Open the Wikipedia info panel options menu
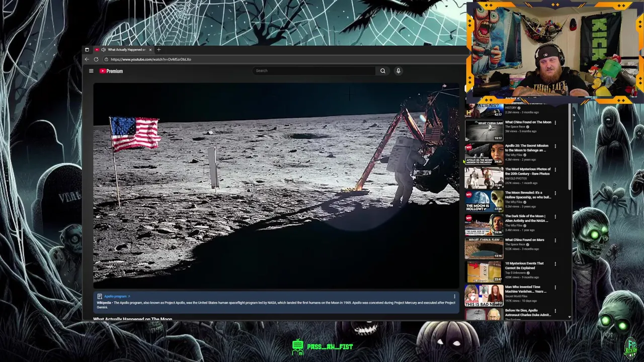 454,297
